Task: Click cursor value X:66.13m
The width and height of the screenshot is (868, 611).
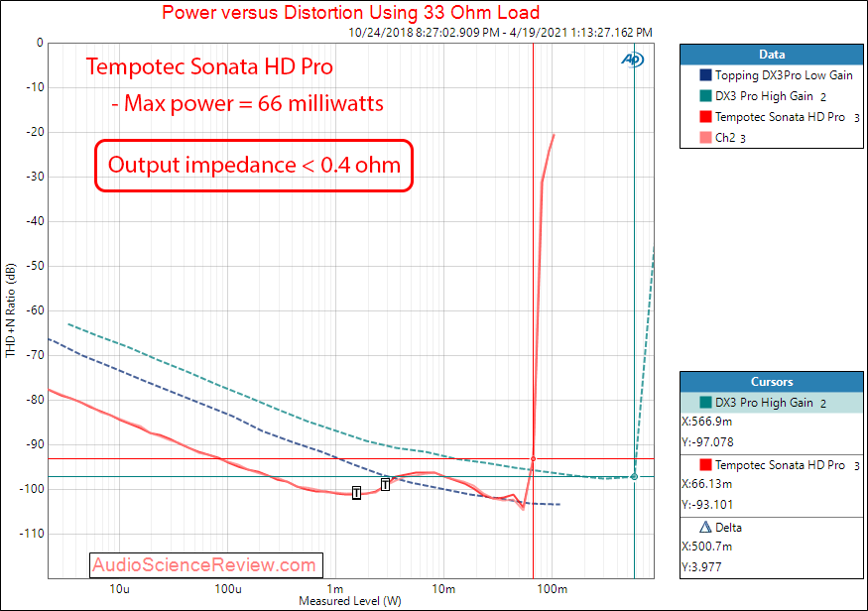Action: coord(707,484)
